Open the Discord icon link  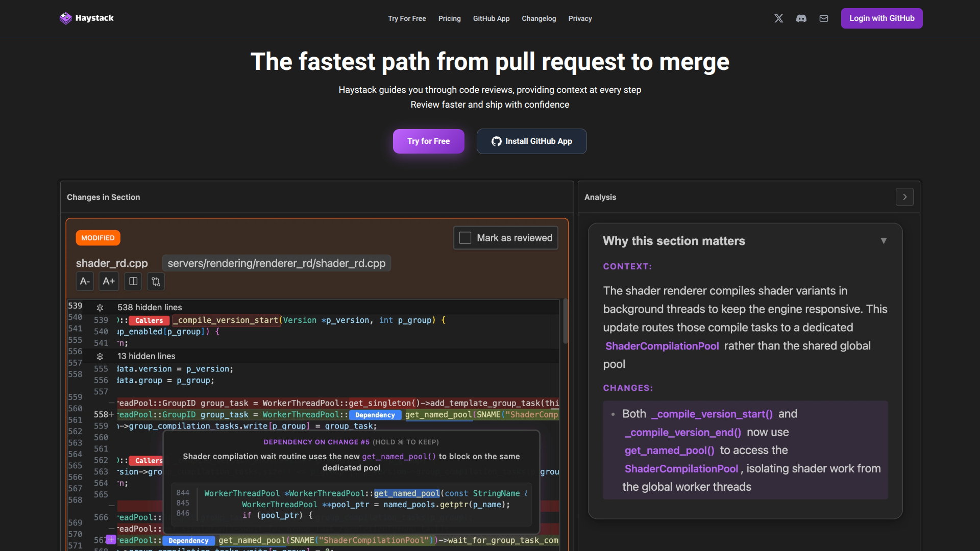tap(801, 18)
